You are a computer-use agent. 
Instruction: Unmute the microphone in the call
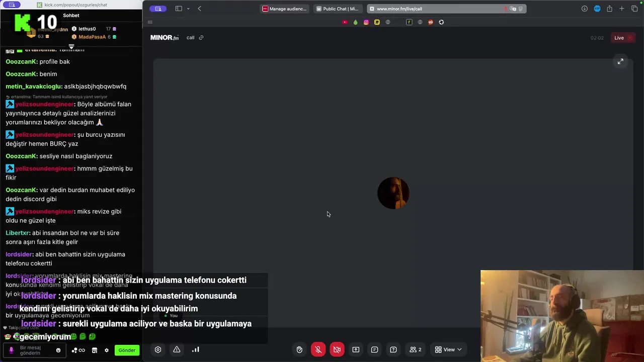[318, 349]
